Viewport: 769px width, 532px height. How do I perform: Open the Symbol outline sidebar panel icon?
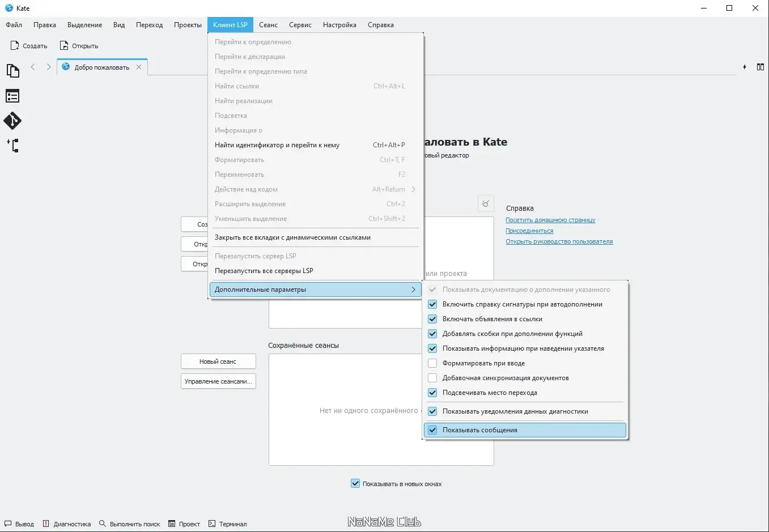tap(12, 96)
